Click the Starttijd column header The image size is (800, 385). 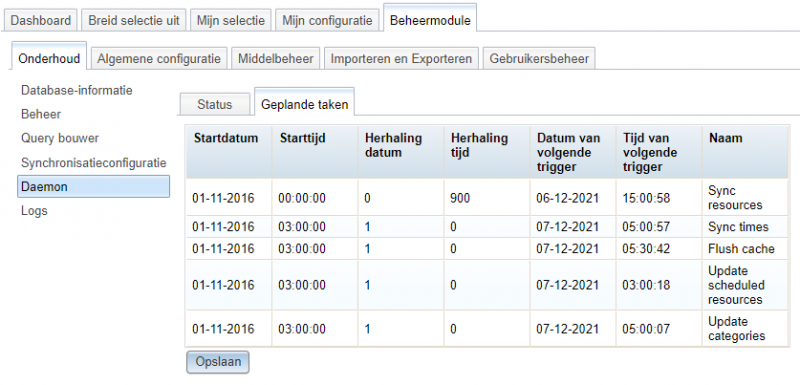(315, 152)
